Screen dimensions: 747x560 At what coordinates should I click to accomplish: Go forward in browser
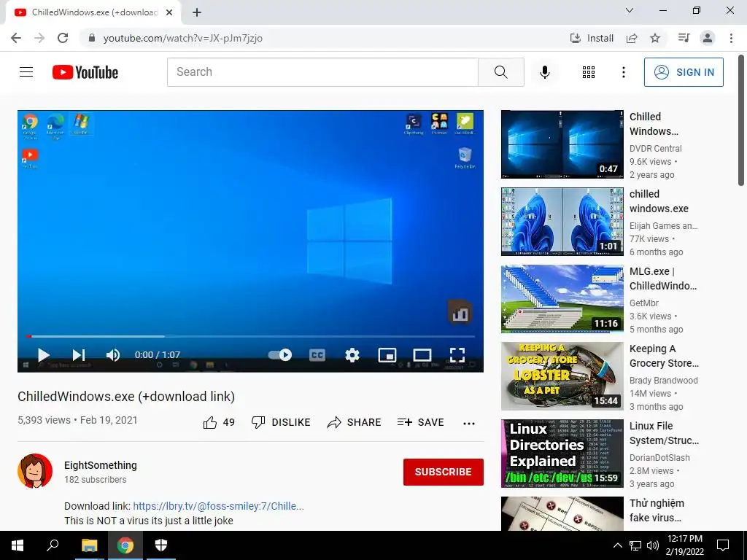tap(39, 38)
